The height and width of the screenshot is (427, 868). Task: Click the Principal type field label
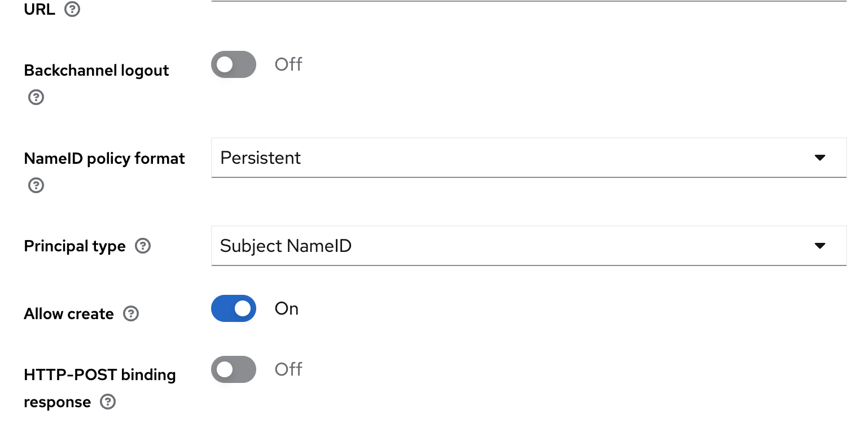point(74,246)
